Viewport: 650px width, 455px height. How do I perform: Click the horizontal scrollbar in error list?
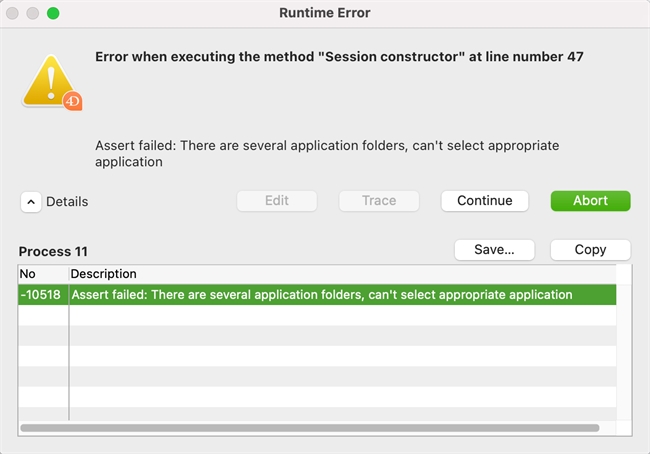pos(310,428)
